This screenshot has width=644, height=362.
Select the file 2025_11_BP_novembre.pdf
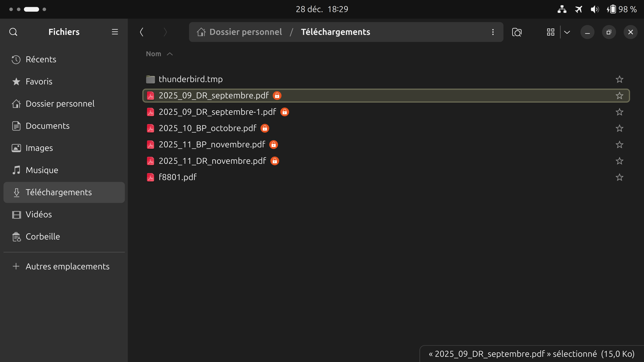[212, 145]
